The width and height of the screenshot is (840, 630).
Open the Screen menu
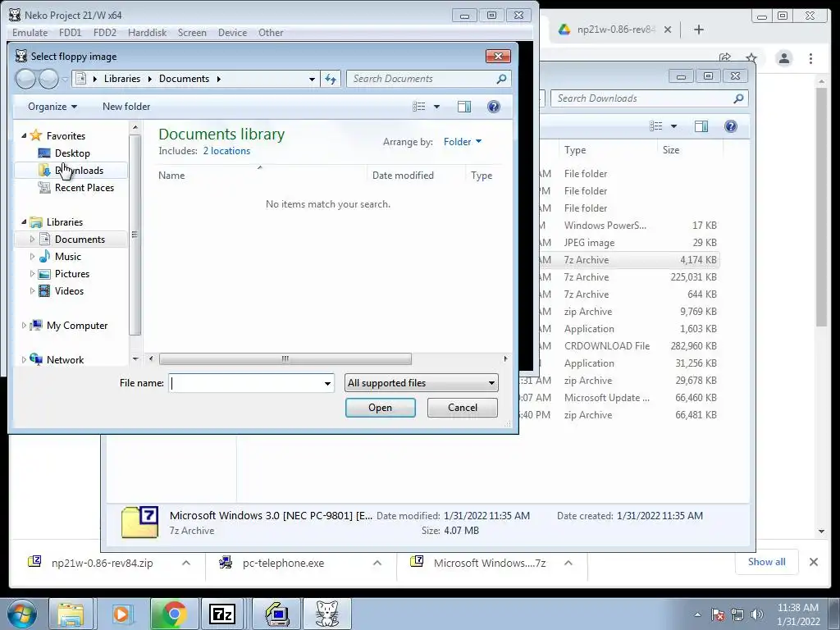click(x=192, y=33)
